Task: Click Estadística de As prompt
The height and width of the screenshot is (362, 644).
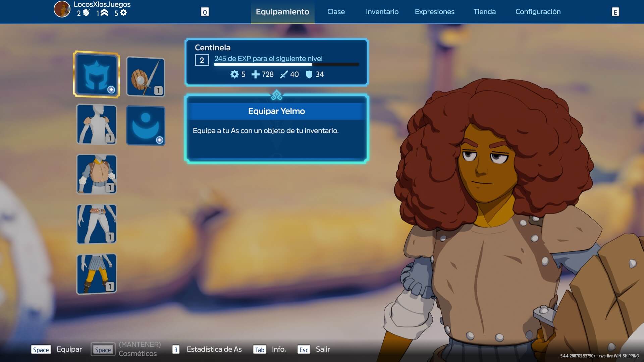Action: pos(214,349)
